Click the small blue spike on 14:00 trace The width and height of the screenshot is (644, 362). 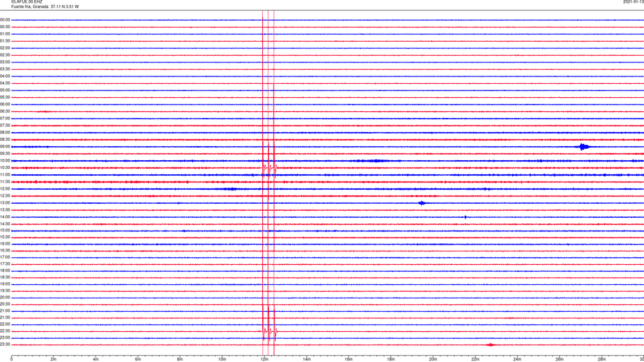466,217
